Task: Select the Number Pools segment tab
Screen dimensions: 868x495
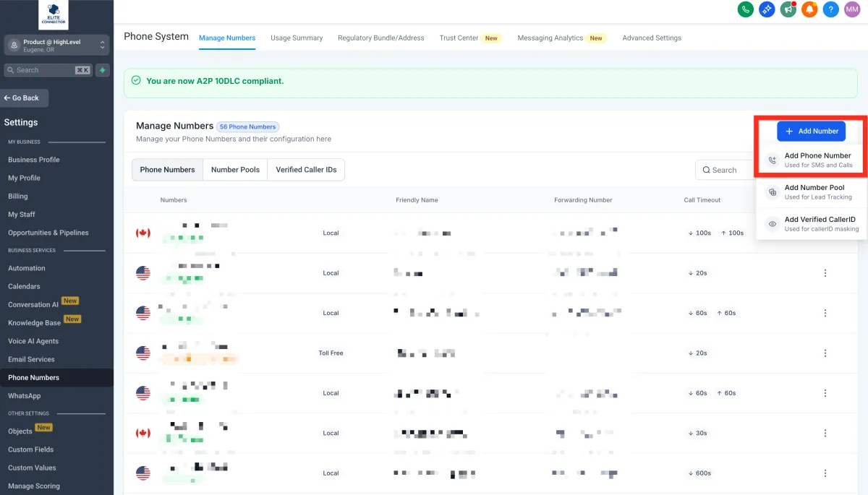Action: [x=235, y=170]
